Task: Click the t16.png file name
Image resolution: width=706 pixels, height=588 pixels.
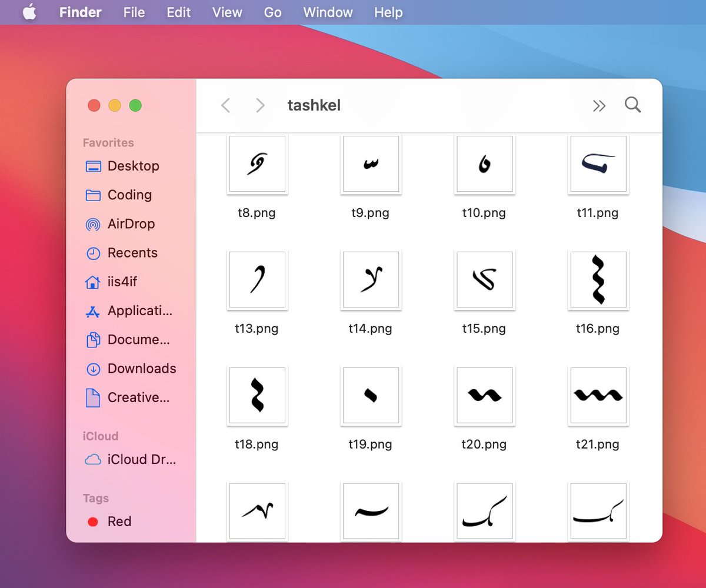Action: 598,329
